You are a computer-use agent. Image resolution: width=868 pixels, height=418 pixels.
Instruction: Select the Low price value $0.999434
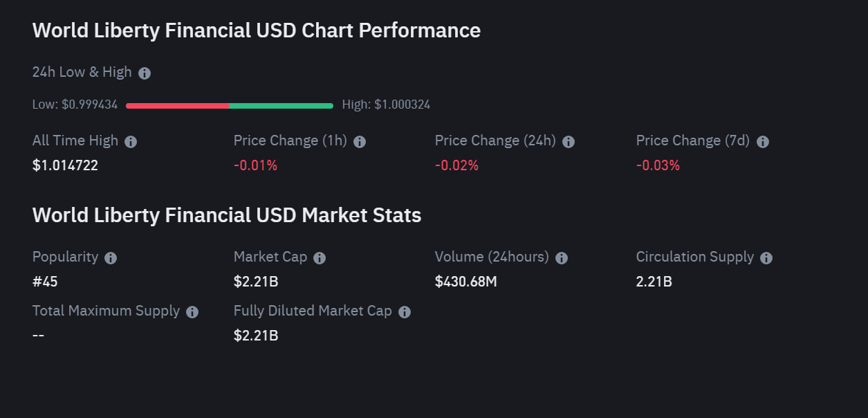click(x=76, y=104)
